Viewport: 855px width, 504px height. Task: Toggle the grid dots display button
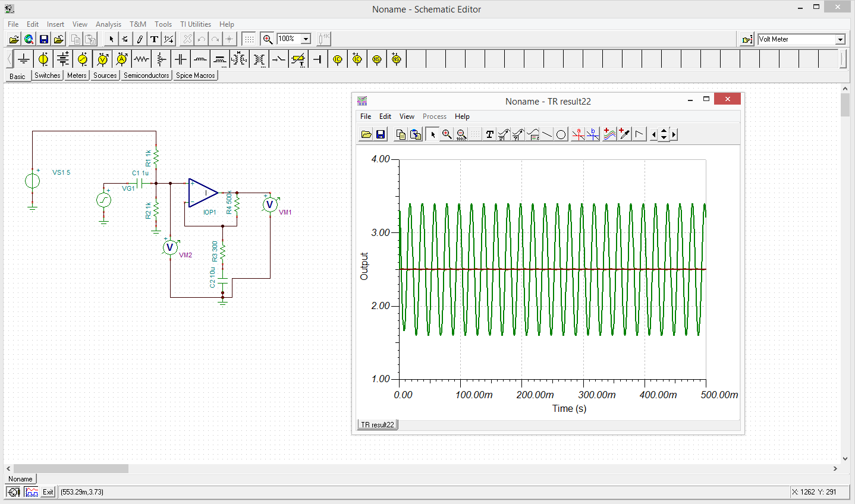249,39
